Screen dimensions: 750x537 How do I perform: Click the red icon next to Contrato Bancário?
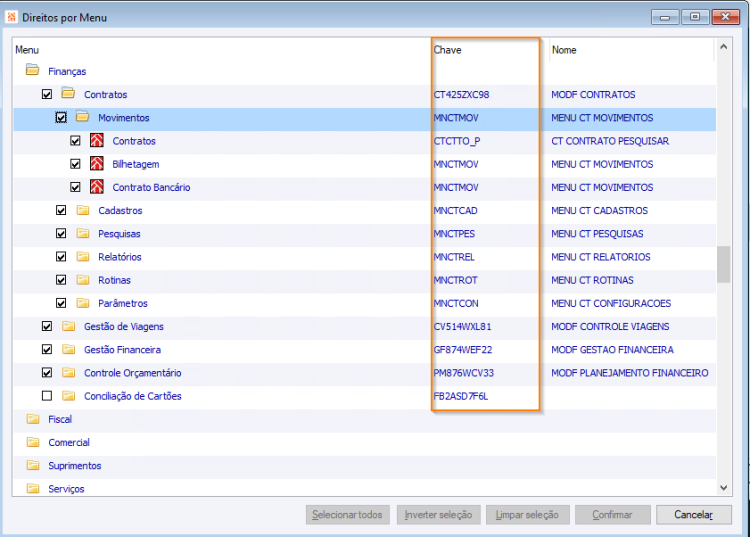pos(97,186)
